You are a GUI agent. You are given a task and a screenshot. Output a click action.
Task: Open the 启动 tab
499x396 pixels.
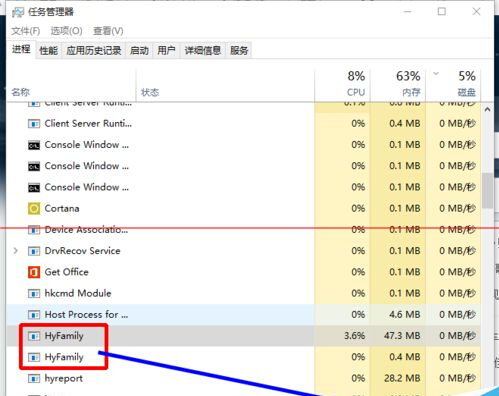click(x=139, y=51)
